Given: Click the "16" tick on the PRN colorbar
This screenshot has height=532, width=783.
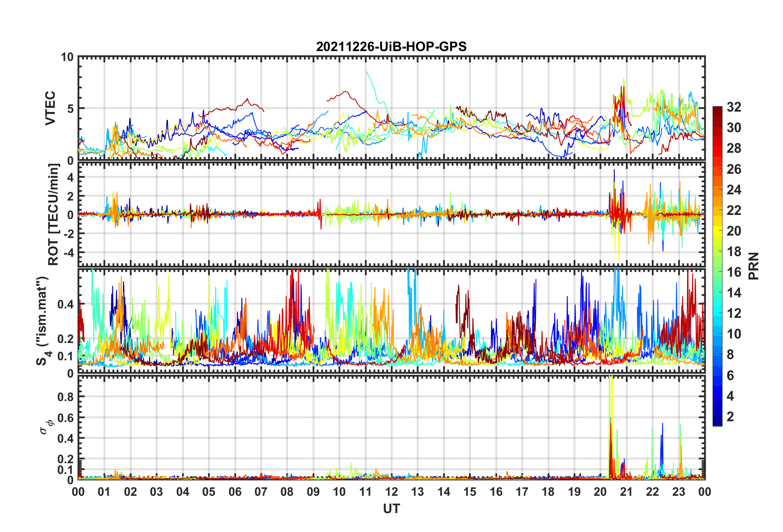Looking at the screenshot, I should coord(734,272).
